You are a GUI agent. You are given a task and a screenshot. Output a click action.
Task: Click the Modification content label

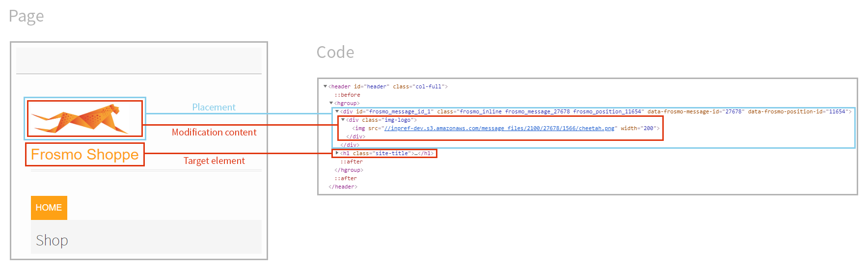pyautogui.click(x=214, y=132)
